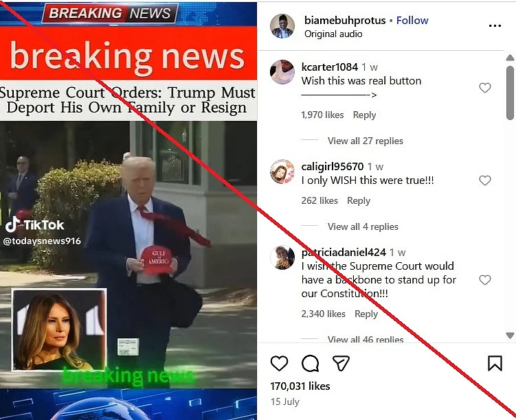Share post via paper plane icon
The width and height of the screenshot is (516, 420).
coord(341,363)
